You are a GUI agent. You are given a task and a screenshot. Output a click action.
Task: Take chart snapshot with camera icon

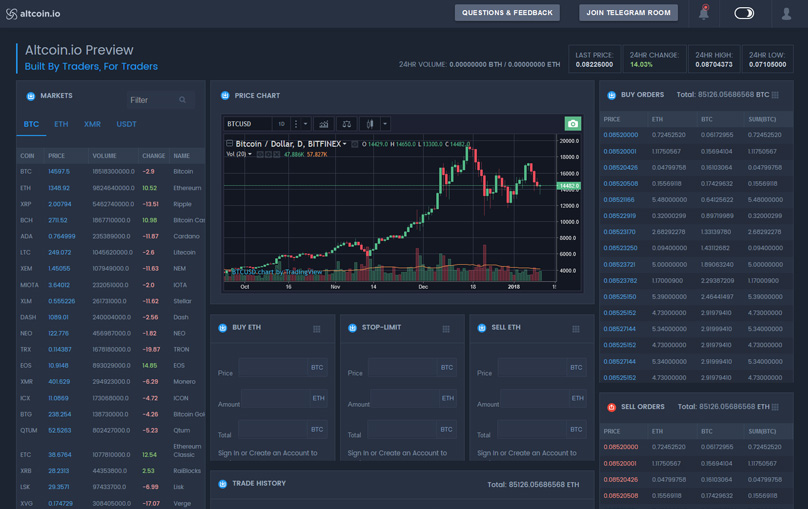[x=573, y=124]
